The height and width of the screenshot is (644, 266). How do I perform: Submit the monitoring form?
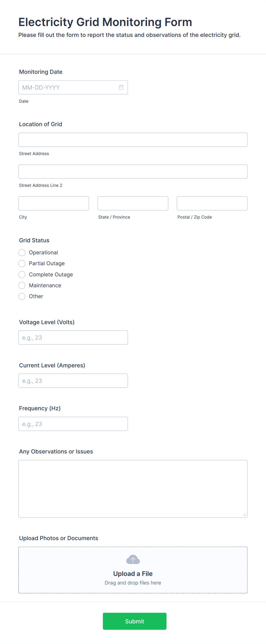(x=135, y=621)
